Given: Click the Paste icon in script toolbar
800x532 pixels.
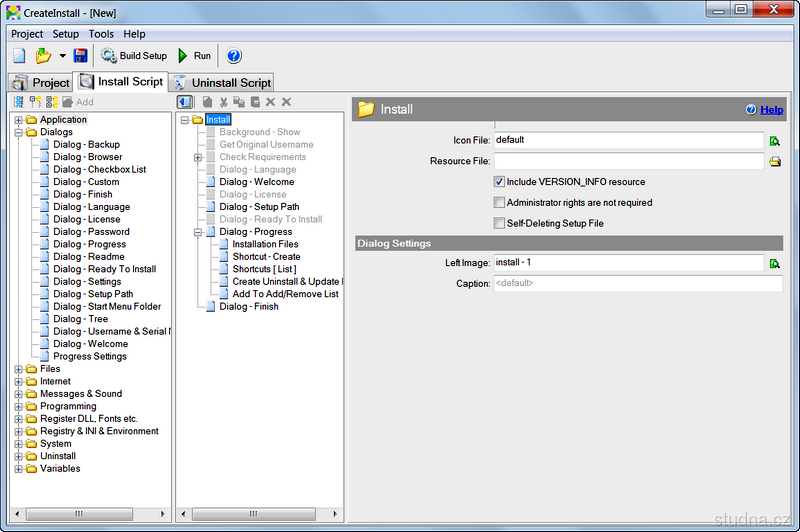Looking at the screenshot, I should 255,102.
